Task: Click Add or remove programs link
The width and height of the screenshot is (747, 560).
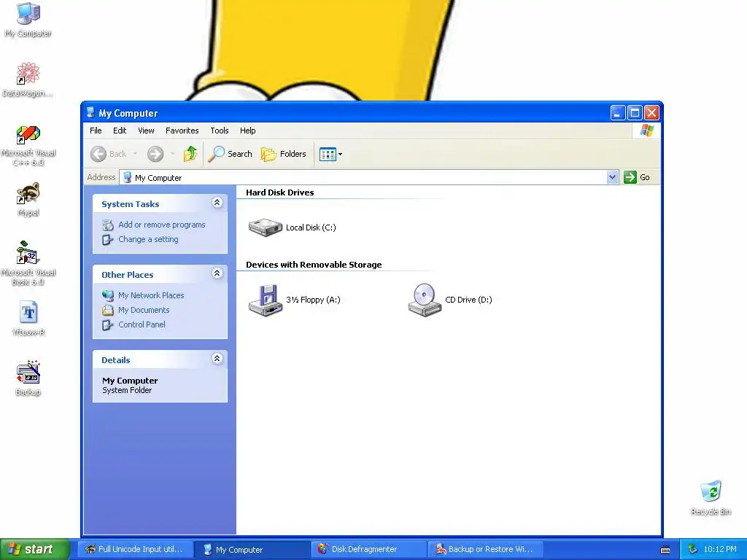Action: point(162,225)
